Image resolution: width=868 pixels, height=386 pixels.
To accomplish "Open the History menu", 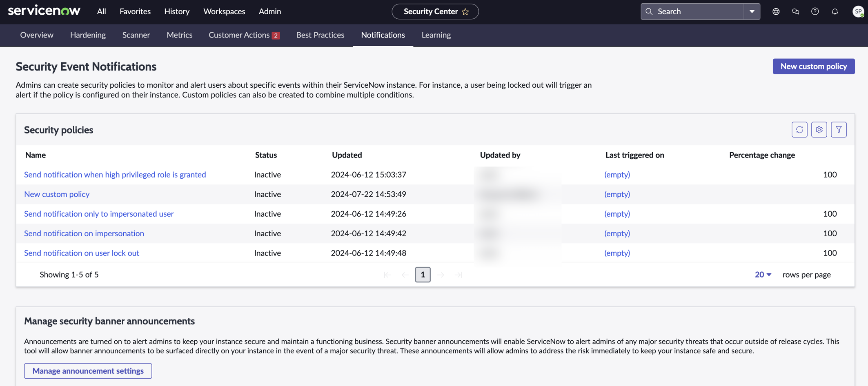I will pos(177,11).
